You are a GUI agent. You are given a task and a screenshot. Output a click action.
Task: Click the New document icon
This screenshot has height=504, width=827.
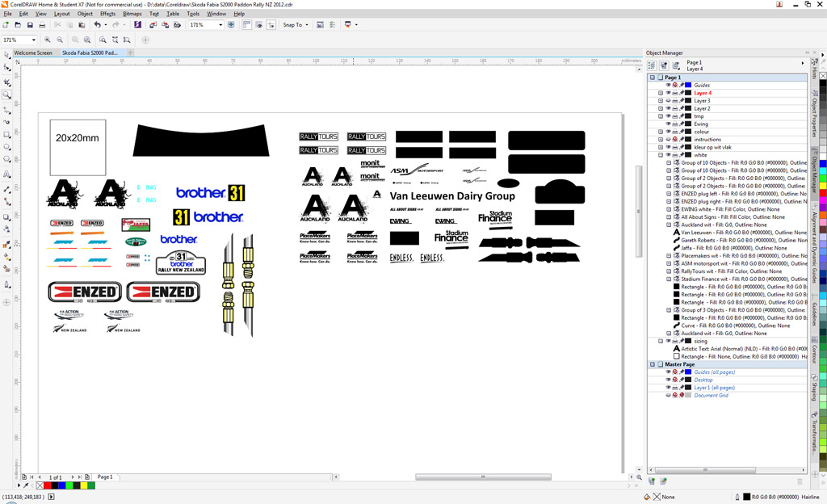point(6,25)
